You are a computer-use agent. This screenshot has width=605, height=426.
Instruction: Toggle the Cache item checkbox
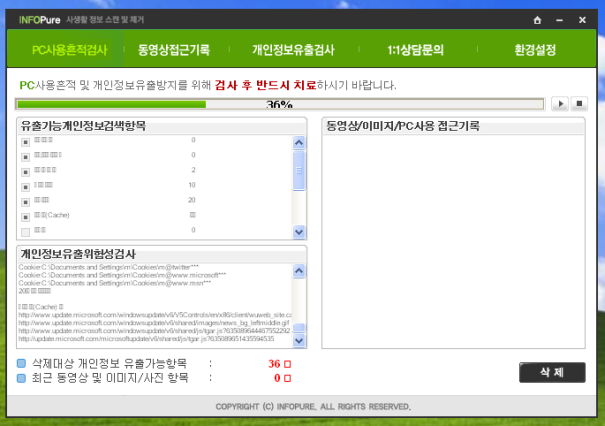point(26,216)
